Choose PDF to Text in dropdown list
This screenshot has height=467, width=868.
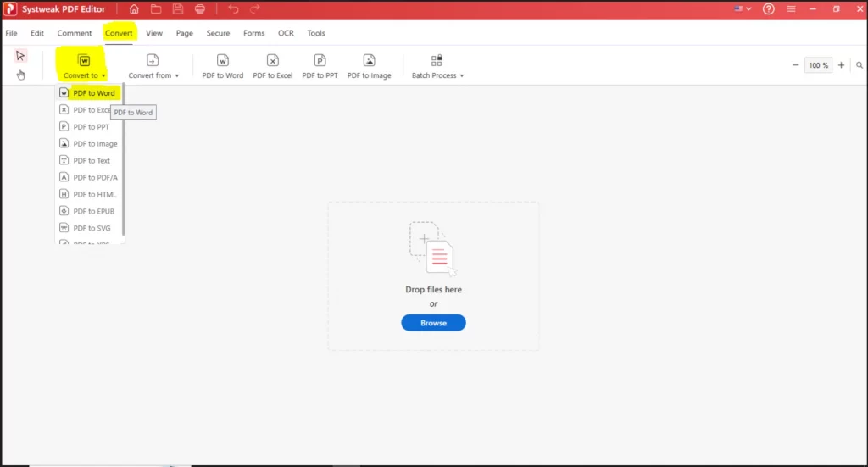coord(88,160)
